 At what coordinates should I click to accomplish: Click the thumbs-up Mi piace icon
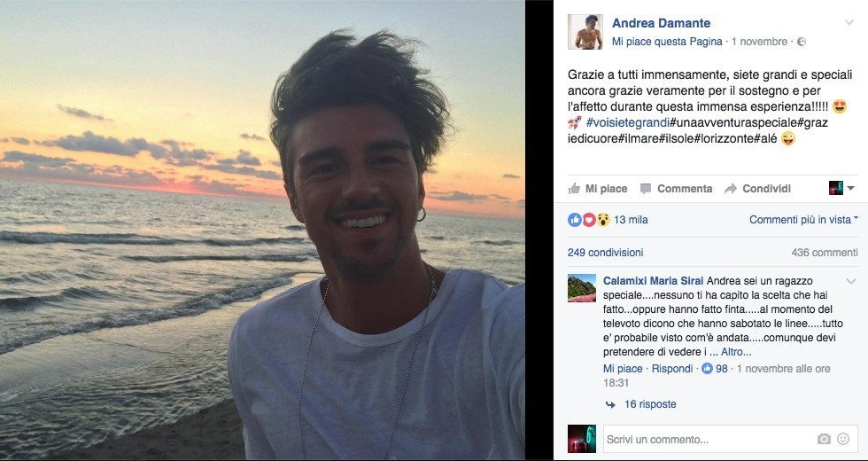coord(574,188)
